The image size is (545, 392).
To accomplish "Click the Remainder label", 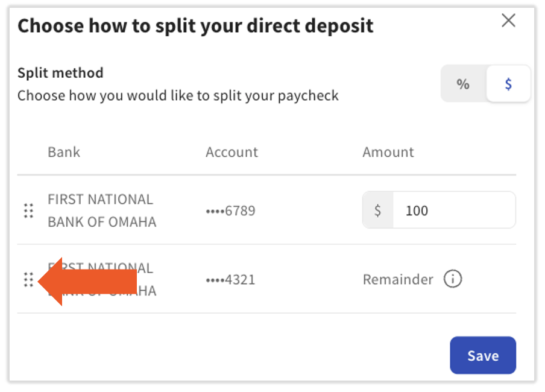I will coord(398,279).
